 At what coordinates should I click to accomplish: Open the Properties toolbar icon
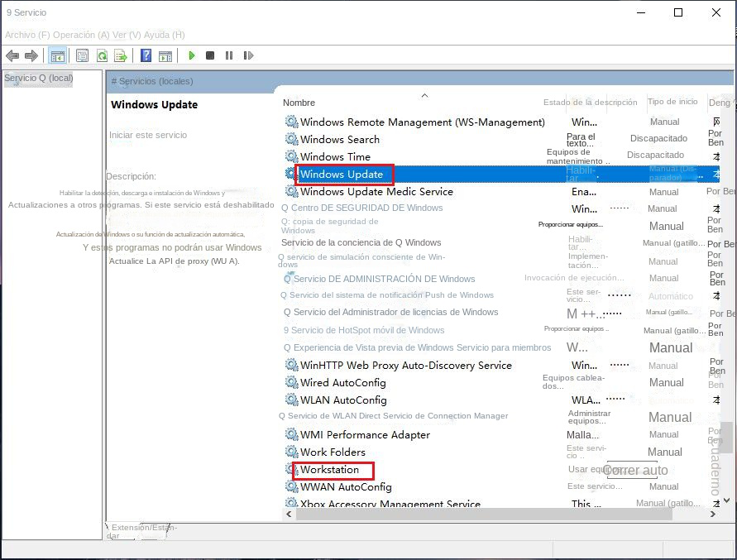[x=82, y=55]
